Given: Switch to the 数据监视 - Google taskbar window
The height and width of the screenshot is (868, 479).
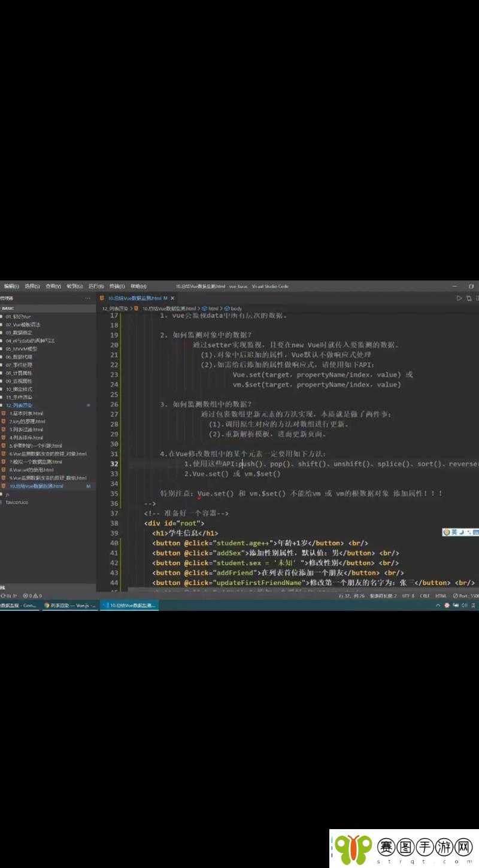Looking at the screenshot, I should click(19, 605).
